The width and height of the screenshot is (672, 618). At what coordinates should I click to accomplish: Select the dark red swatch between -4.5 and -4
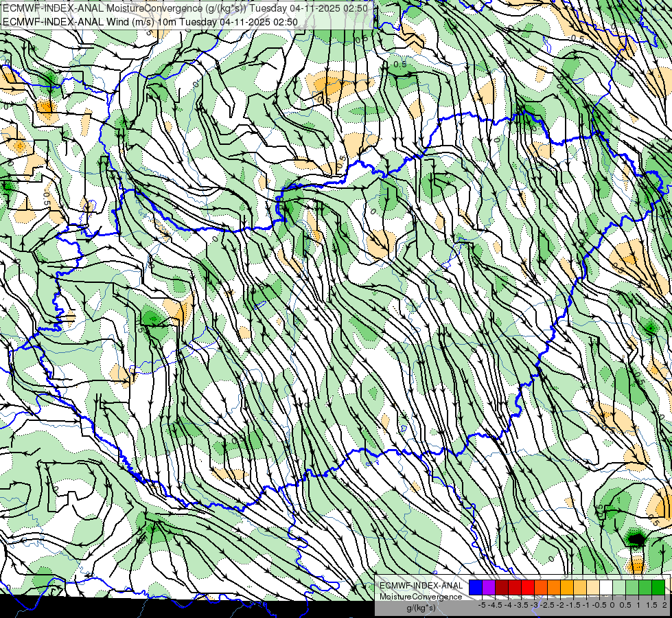click(502, 587)
